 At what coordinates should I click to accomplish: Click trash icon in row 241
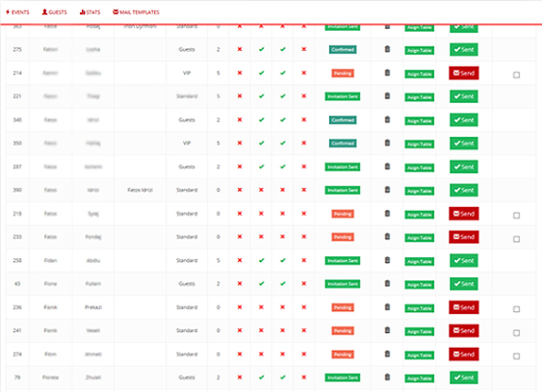point(387,330)
